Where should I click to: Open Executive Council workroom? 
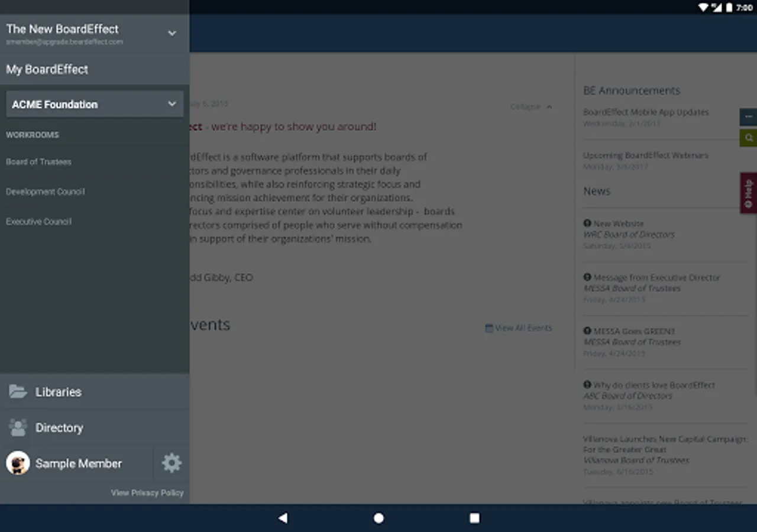tap(38, 222)
